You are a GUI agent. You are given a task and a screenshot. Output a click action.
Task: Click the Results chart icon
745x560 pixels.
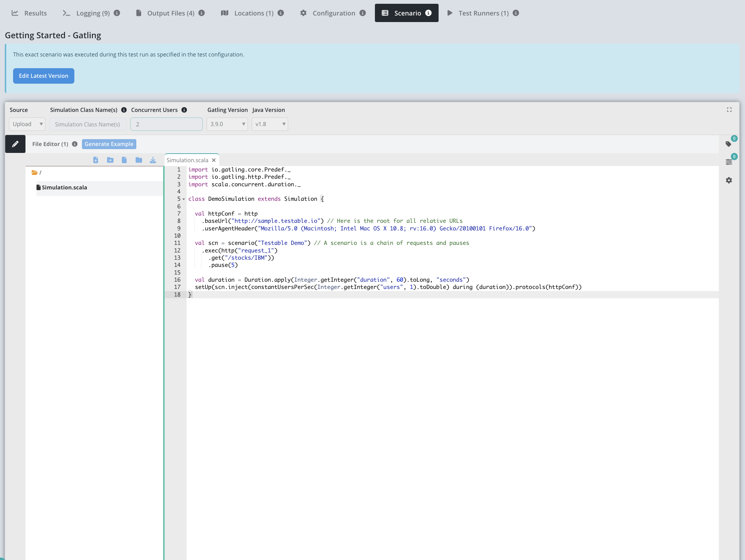15,13
